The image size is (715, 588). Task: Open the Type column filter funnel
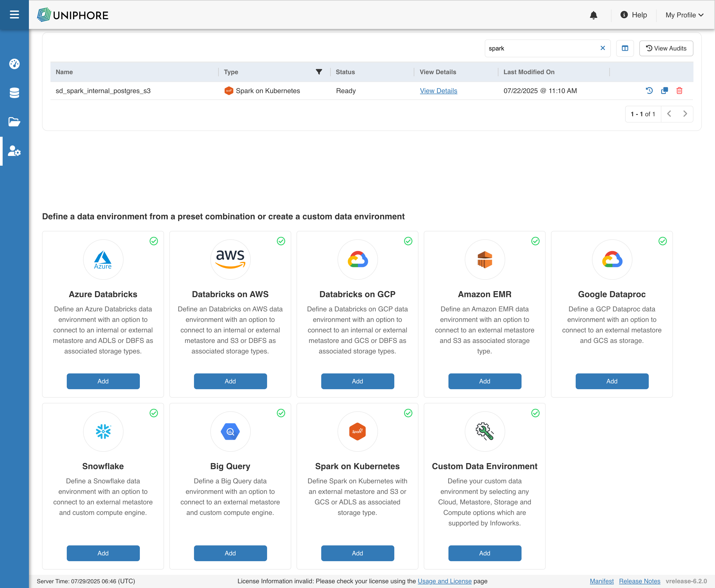coord(319,72)
